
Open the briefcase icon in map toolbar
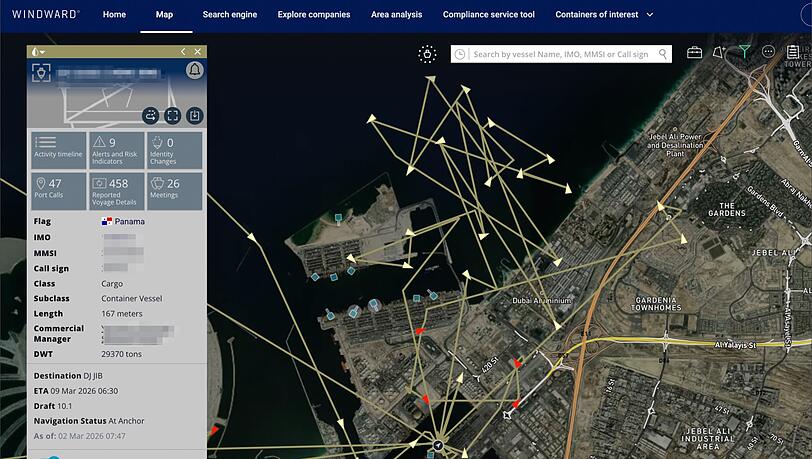tap(694, 52)
